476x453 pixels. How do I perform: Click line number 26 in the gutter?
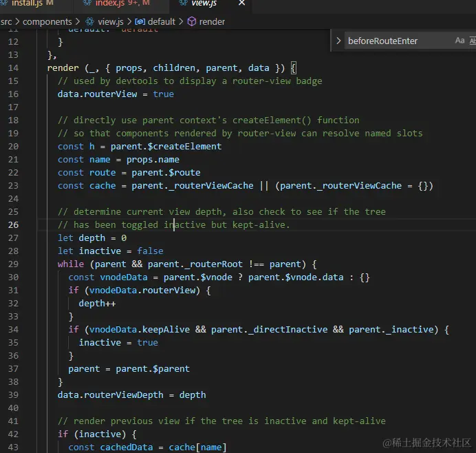tap(13, 225)
